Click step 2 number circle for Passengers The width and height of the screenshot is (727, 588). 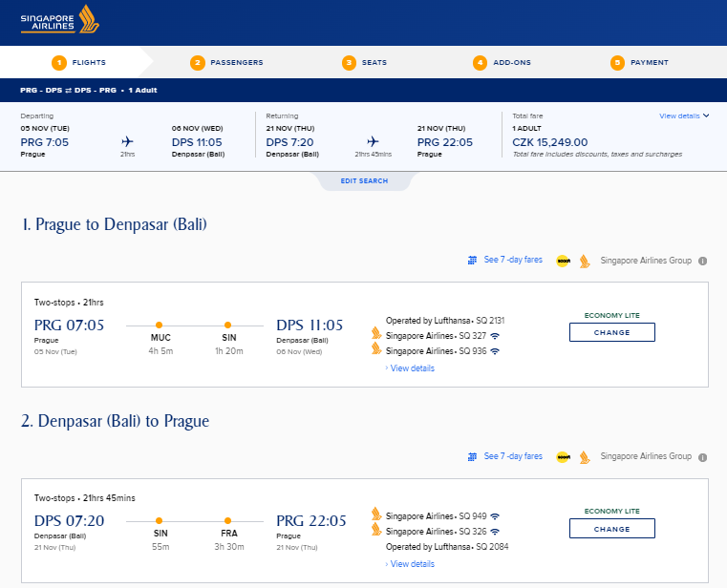coord(198,63)
